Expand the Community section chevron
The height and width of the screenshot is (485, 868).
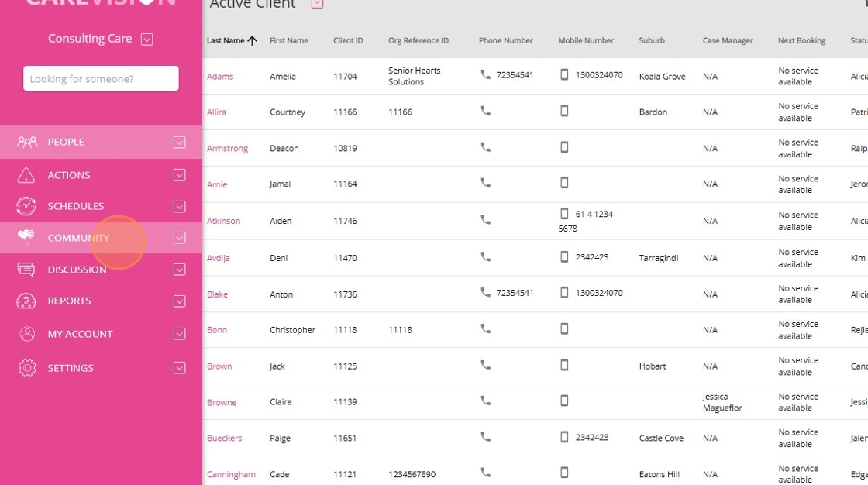click(179, 238)
